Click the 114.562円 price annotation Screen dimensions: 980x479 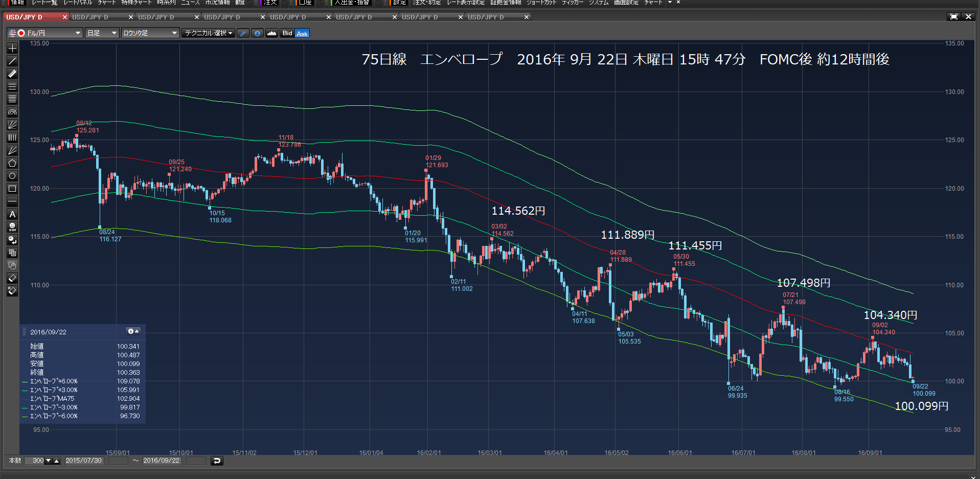point(518,211)
